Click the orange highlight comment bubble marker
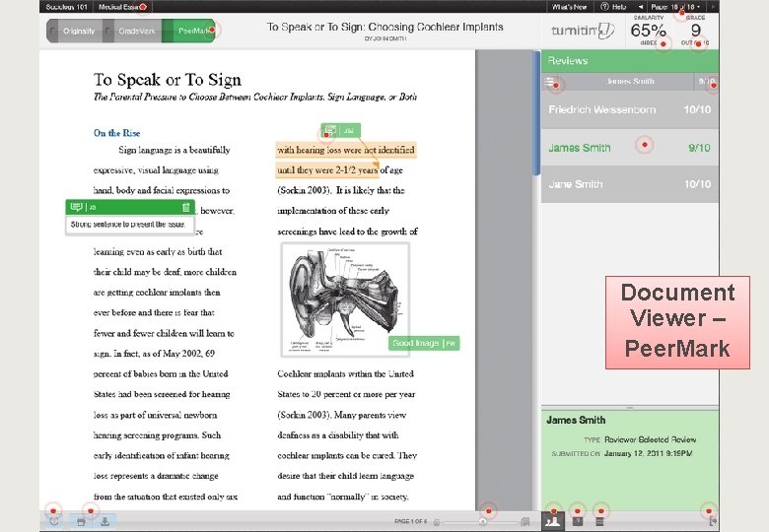The height and width of the screenshot is (532, 769). click(x=330, y=130)
